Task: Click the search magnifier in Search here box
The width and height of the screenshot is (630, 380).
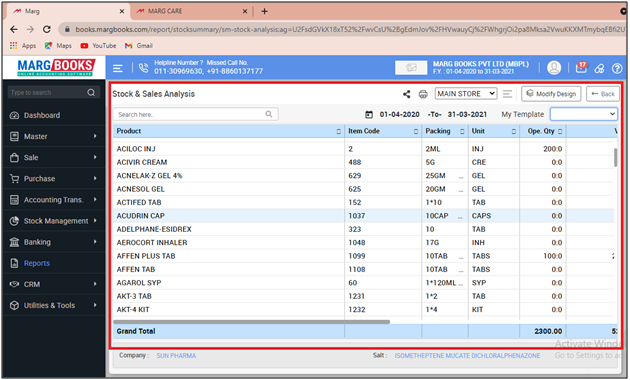Action: 269,114
